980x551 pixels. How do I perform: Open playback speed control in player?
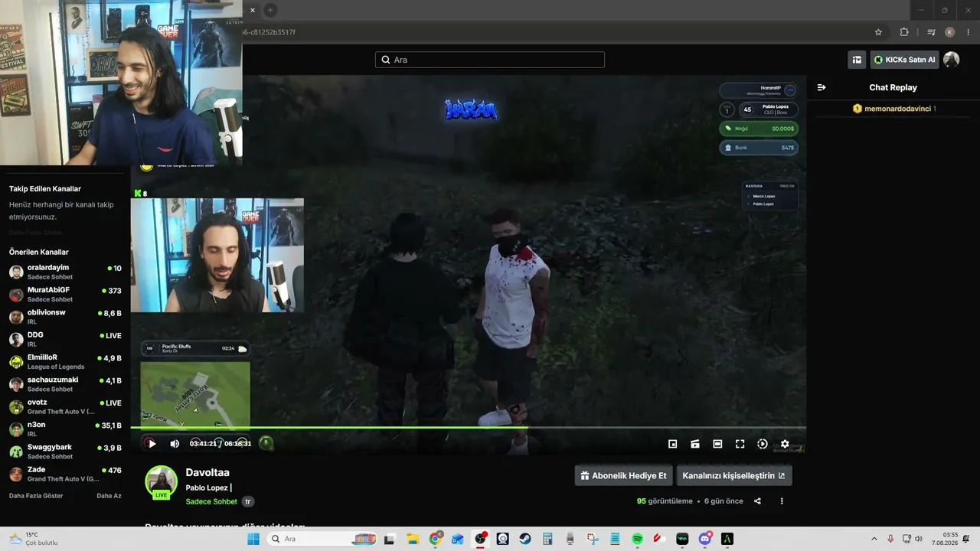pos(763,444)
